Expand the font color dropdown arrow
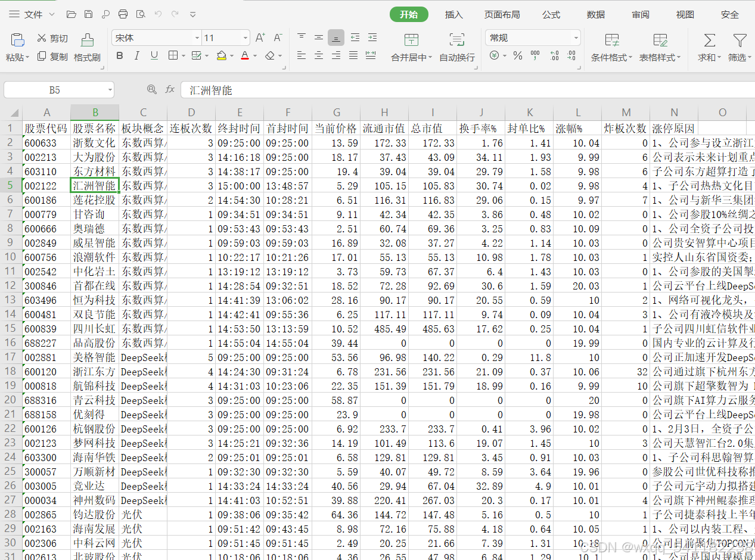Screen dimensions: 755x560 click(x=254, y=56)
